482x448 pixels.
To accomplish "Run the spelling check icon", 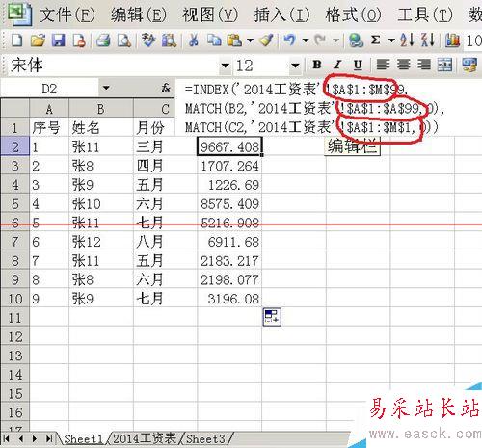I will (147, 40).
